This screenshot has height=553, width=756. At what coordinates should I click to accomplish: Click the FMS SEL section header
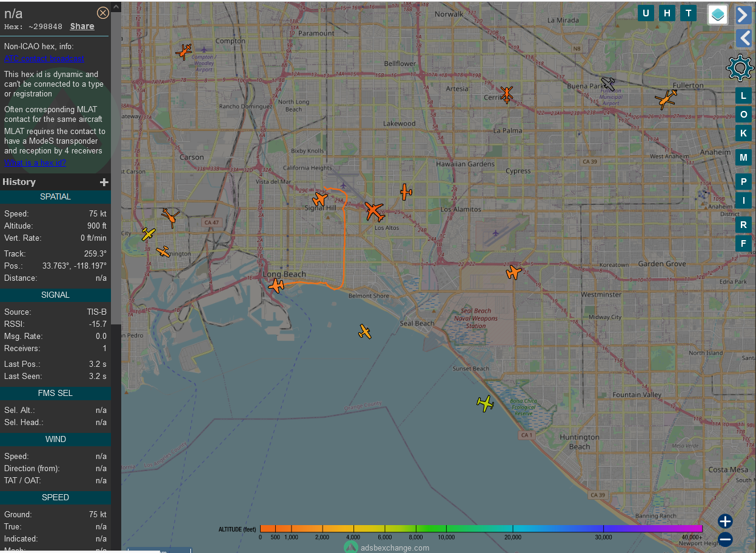[x=55, y=393]
